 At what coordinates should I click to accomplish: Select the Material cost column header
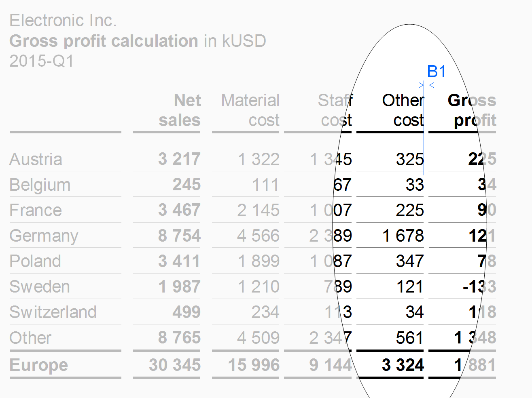tap(250, 110)
